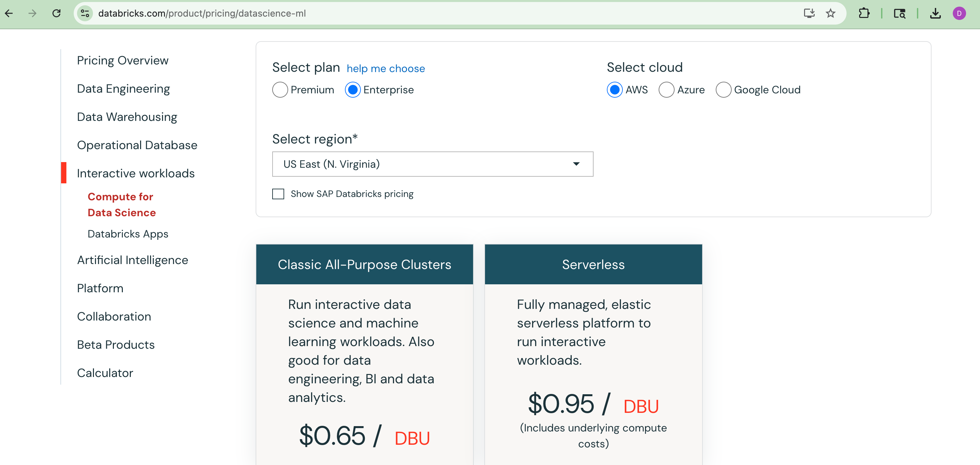This screenshot has height=465, width=980.
Task: Open Artificial Intelligence in sidebar menu
Action: point(132,260)
